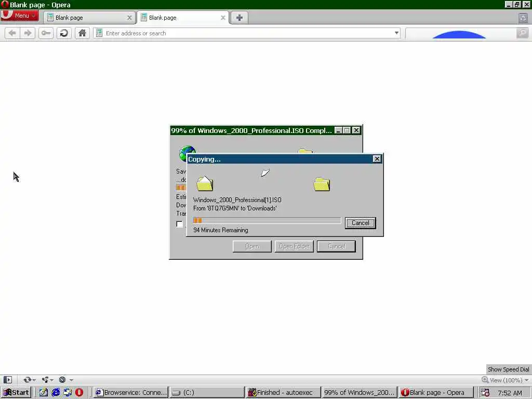This screenshot has height=399, width=532.
Task: Open the View 100% zoom dropdown
Action: coord(505,380)
